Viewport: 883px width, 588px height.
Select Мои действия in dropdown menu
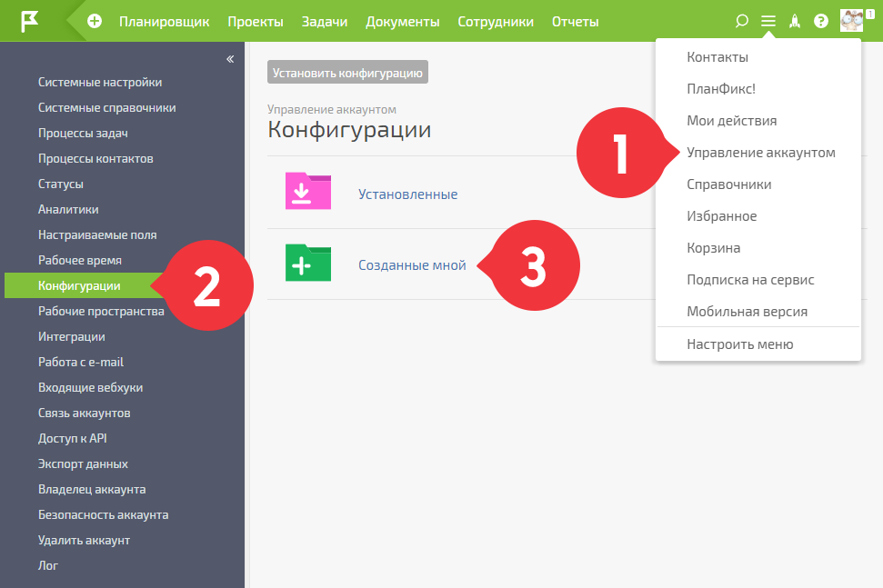[x=731, y=120]
